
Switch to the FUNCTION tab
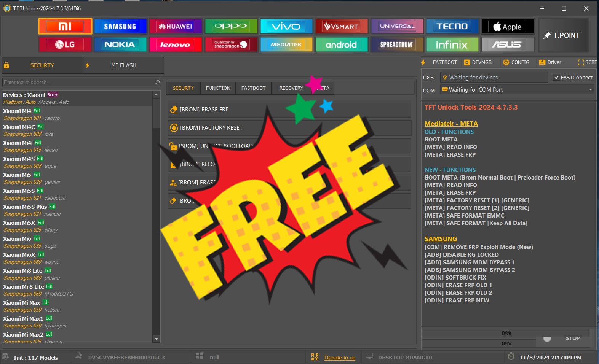[x=218, y=88]
